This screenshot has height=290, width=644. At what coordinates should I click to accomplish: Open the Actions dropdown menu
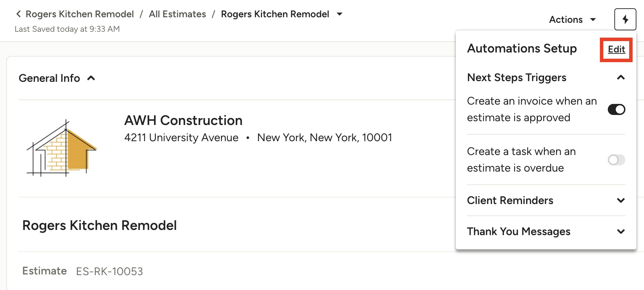click(x=572, y=19)
